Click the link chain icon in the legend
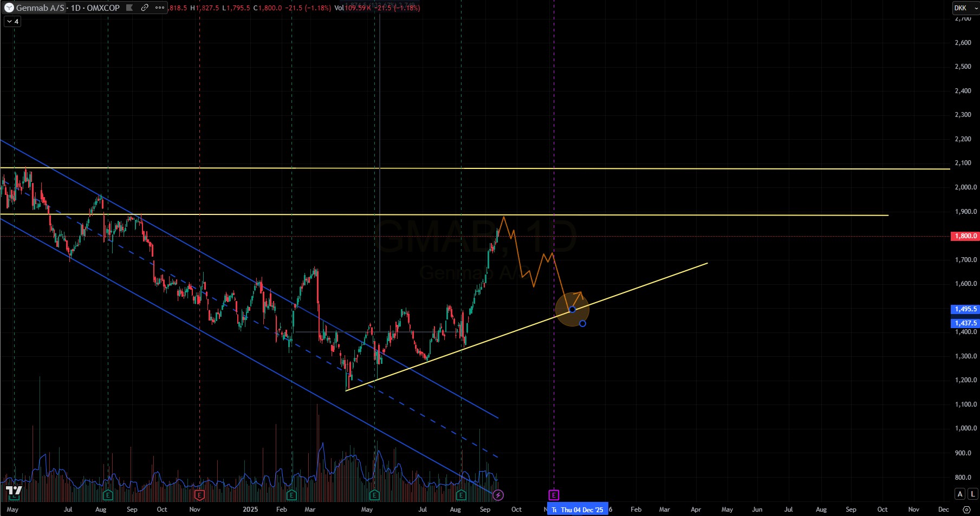Screen dimensions: 980x516 coord(145,8)
